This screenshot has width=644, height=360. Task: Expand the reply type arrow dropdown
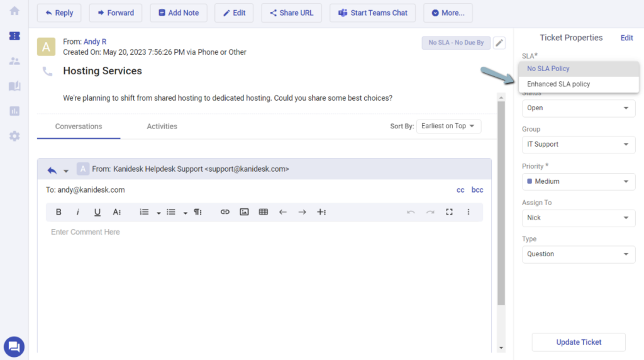click(65, 171)
